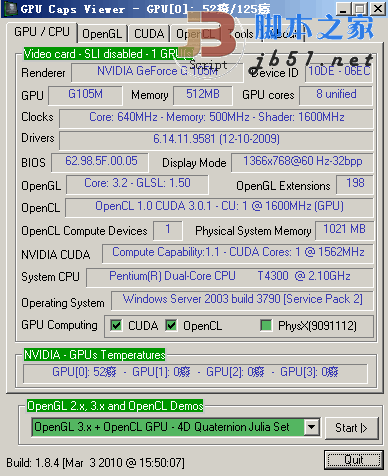388x476 pixels.
Task: Open the OpenGL tab
Action: 102,34
